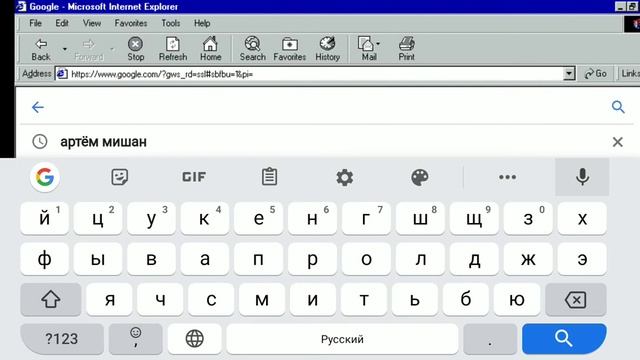This screenshot has width=640, height=360.
Task: Click the blue back arrow in search page
Action: [x=38, y=107]
